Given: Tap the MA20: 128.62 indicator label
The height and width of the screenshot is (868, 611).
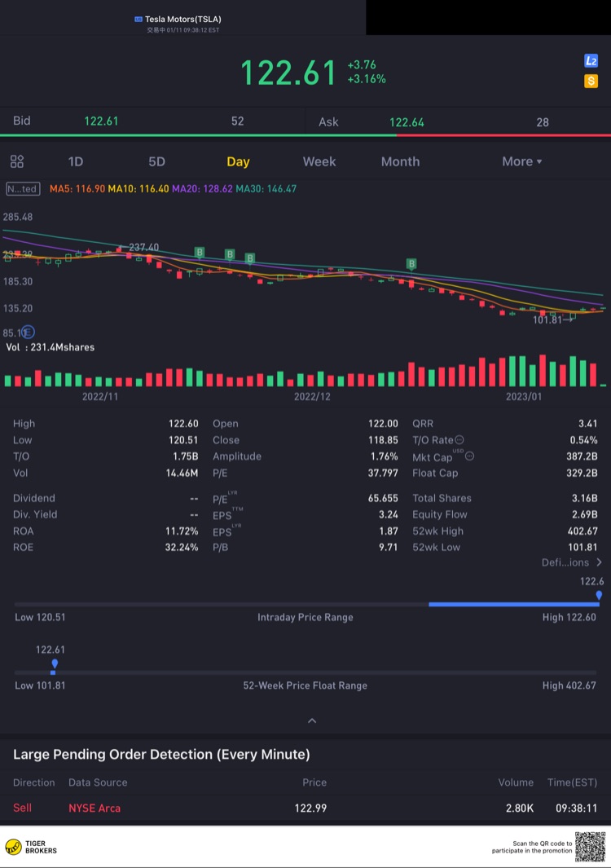Looking at the screenshot, I should 202,189.
